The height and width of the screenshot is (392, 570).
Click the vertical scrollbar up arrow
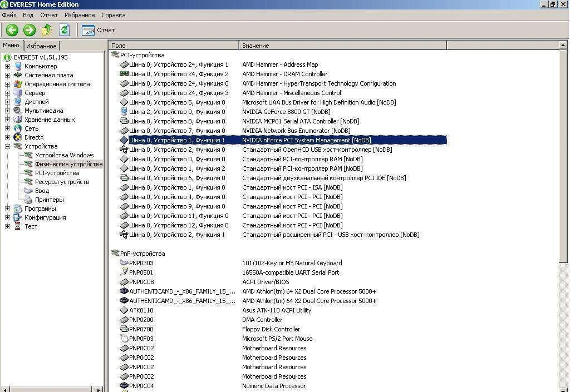point(563,46)
